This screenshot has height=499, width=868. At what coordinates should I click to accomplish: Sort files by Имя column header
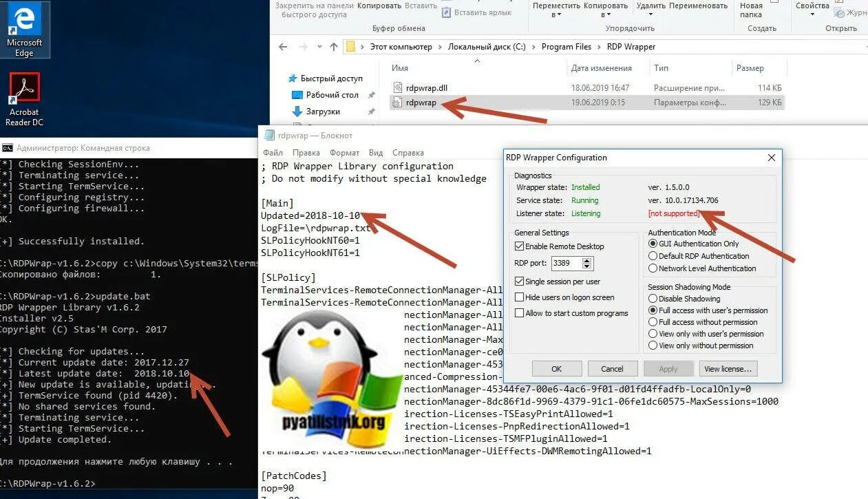click(400, 68)
